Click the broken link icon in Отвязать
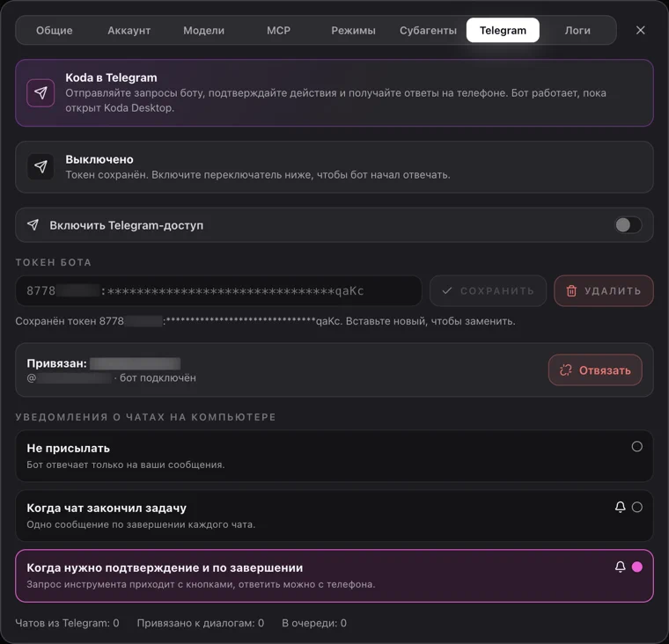The height and width of the screenshot is (644, 669). coord(566,370)
